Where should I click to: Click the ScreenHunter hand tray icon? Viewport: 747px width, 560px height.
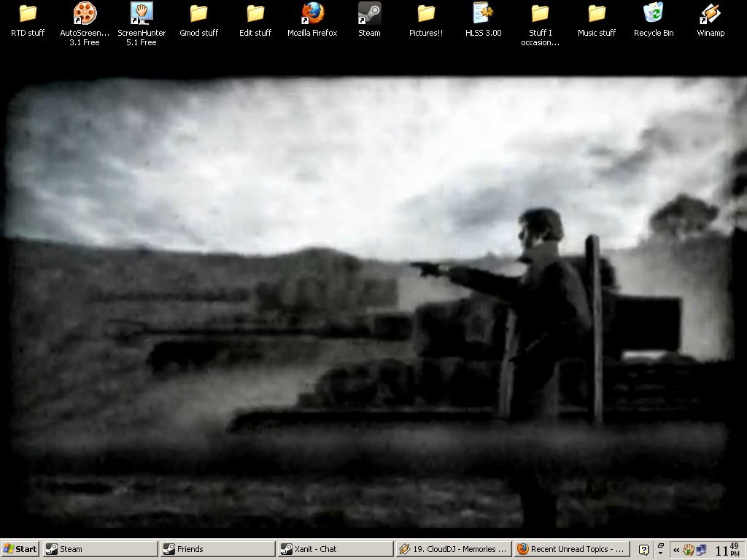(x=689, y=550)
